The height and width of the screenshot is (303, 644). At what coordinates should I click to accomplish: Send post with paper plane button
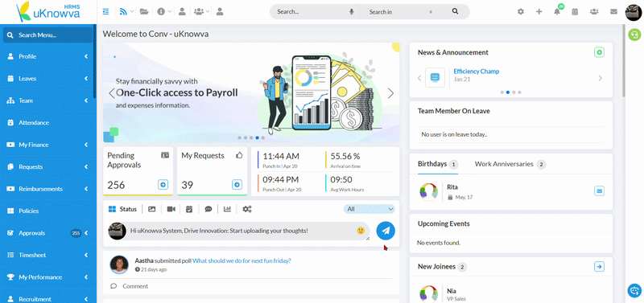(x=386, y=231)
